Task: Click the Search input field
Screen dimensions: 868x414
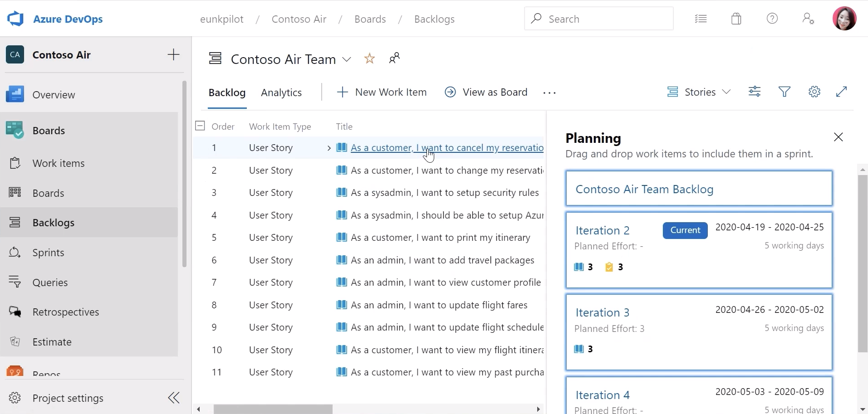Action: point(599,19)
